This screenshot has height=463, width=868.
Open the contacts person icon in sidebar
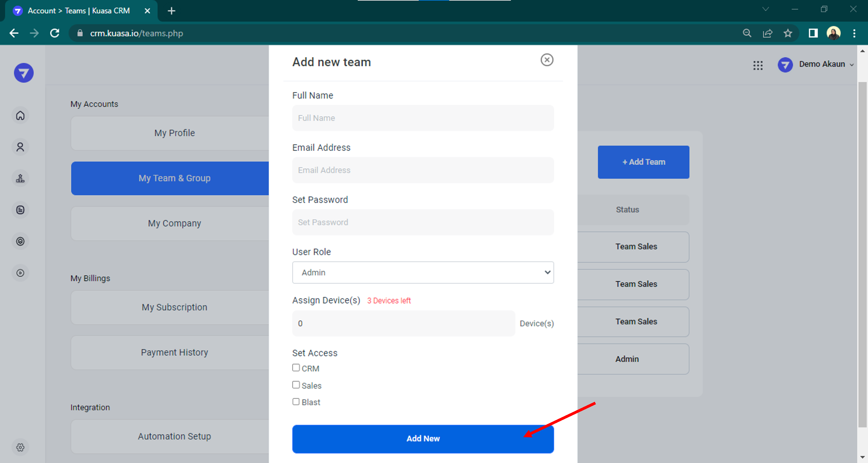pos(20,147)
